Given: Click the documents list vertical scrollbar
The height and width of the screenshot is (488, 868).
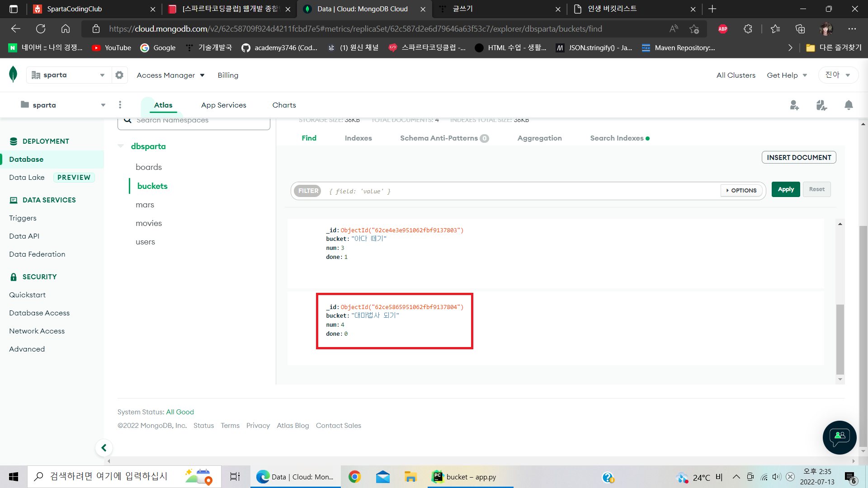Looking at the screenshot, I should click(840, 339).
